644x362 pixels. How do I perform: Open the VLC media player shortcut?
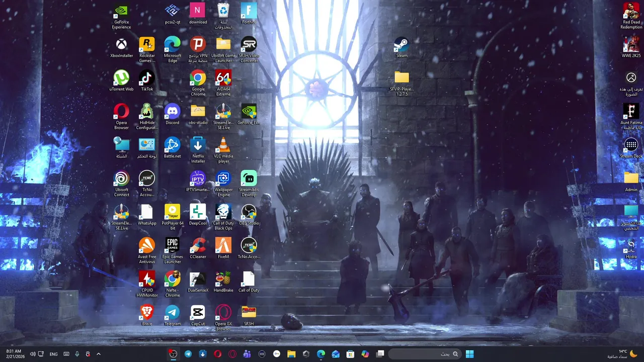point(223,150)
